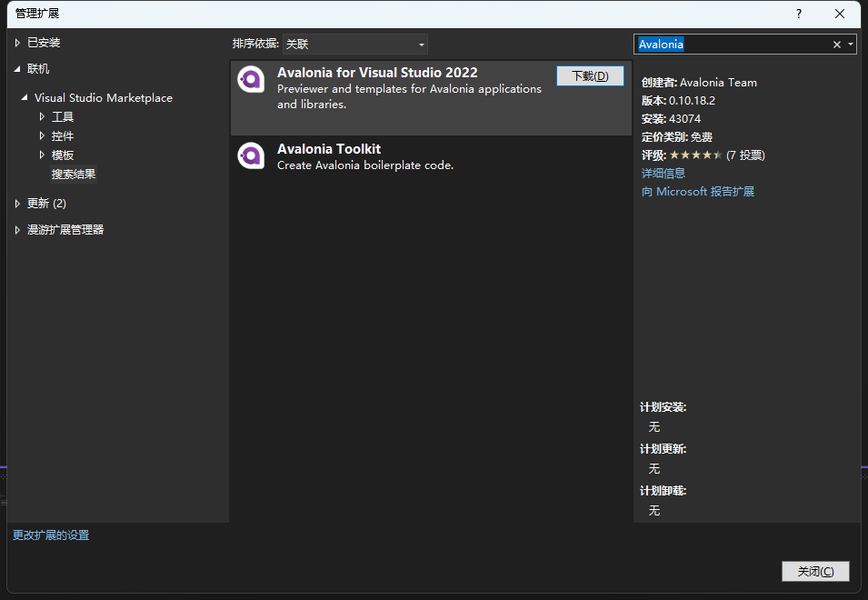868x600 pixels.
Task: Expand the 已安装 node arrow
Action: 17,43
